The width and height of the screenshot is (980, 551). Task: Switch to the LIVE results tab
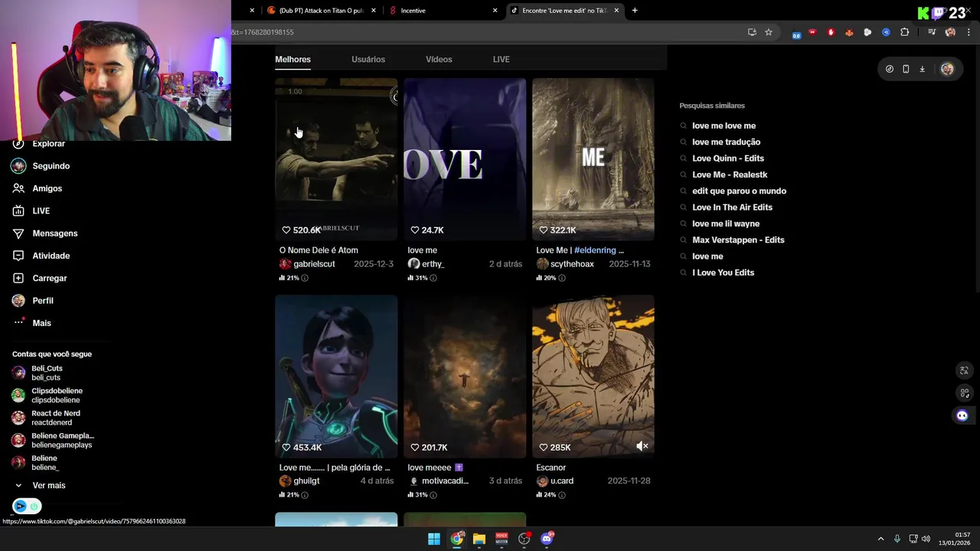pyautogui.click(x=501, y=59)
